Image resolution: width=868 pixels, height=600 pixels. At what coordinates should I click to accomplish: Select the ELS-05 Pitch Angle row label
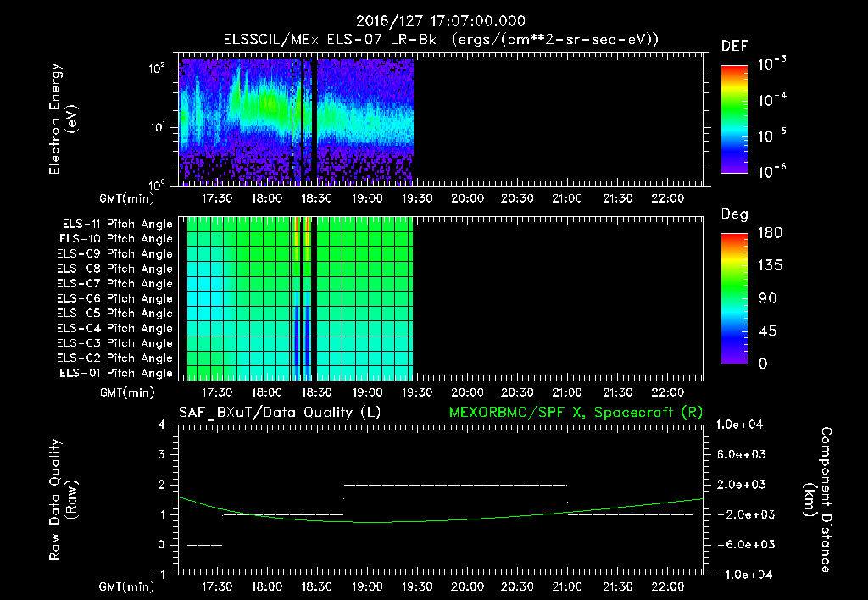[115, 314]
